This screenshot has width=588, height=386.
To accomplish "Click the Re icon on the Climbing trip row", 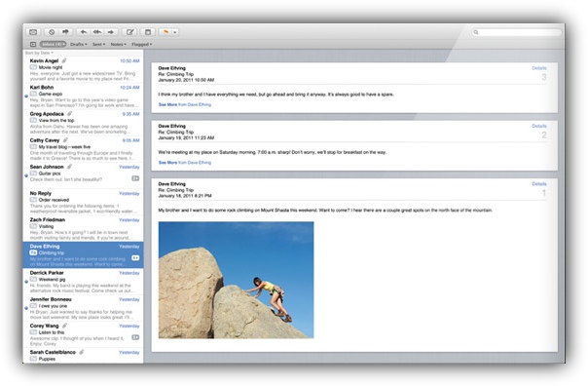I will tap(33, 252).
